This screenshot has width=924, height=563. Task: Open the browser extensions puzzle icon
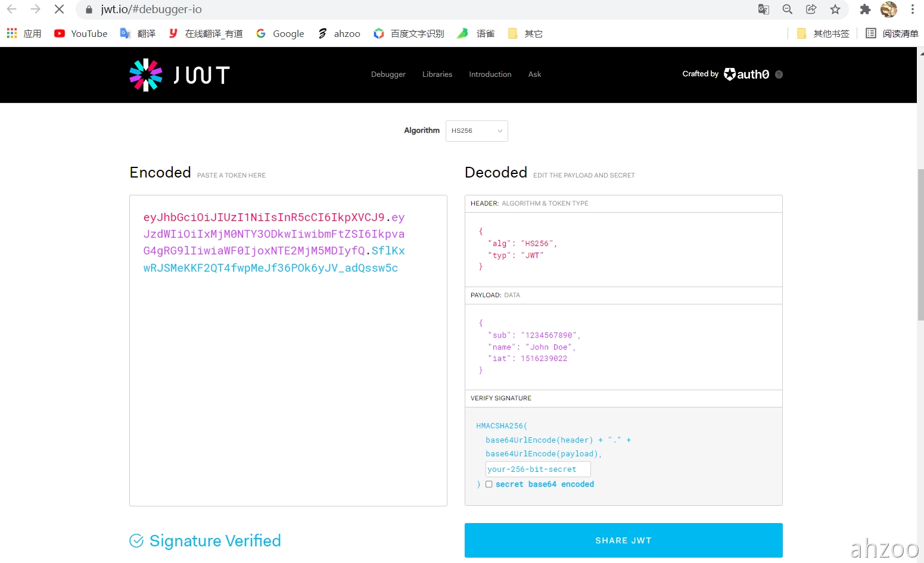pos(865,10)
